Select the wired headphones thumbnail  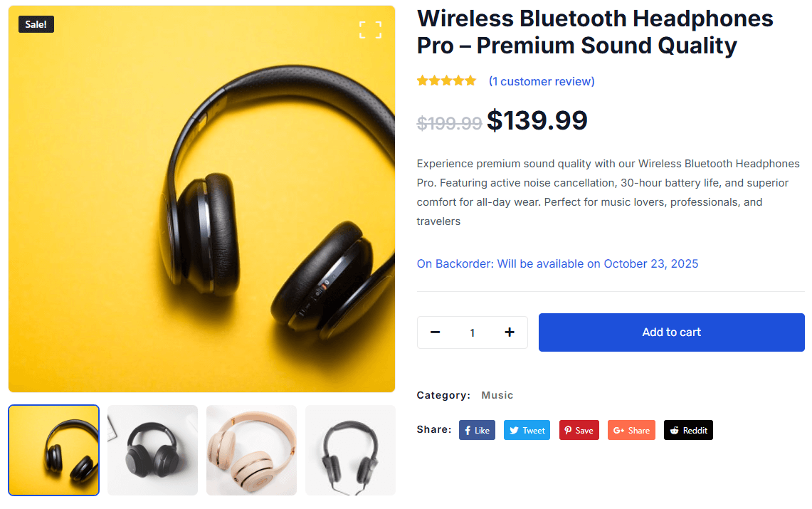click(x=351, y=451)
